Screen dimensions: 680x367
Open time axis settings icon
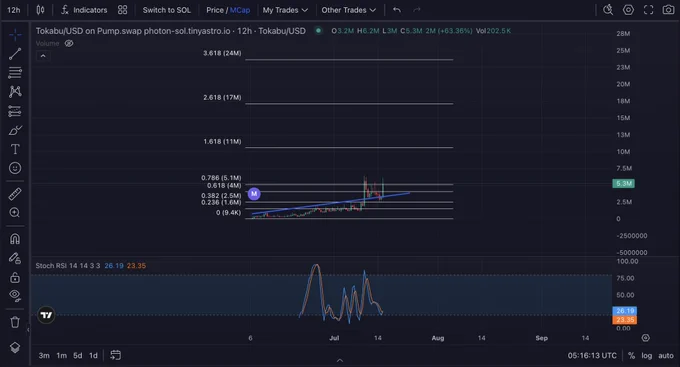646,338
